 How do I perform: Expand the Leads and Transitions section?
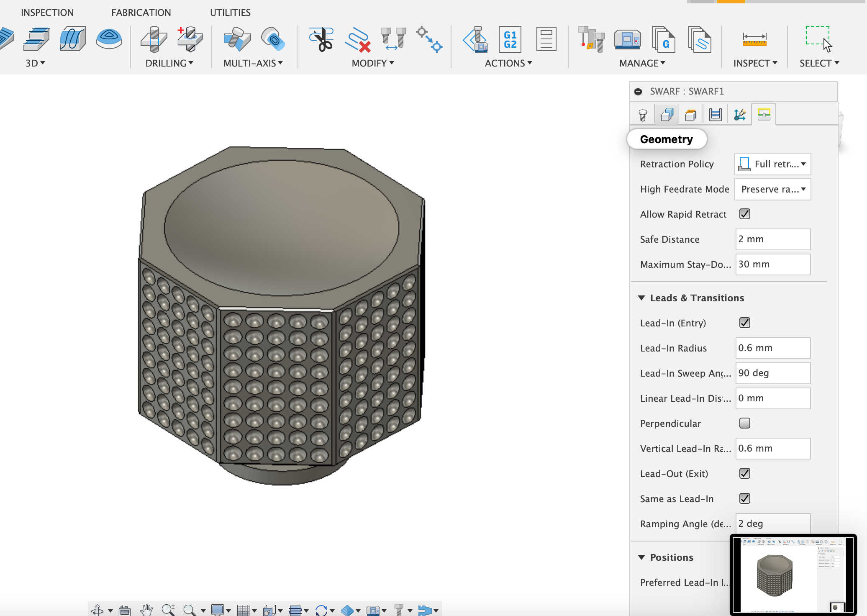(642, 298)
